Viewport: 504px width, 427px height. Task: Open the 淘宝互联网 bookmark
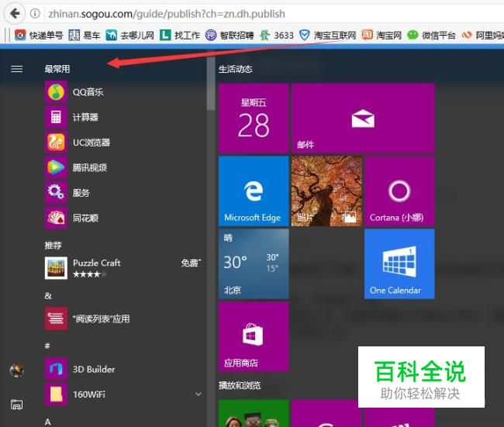coord(327,35)
